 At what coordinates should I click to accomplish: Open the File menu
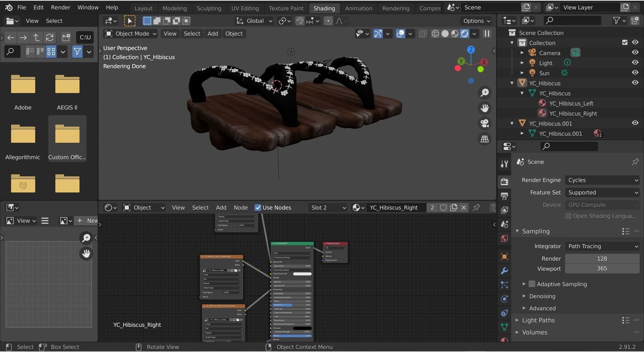point(21,7)
